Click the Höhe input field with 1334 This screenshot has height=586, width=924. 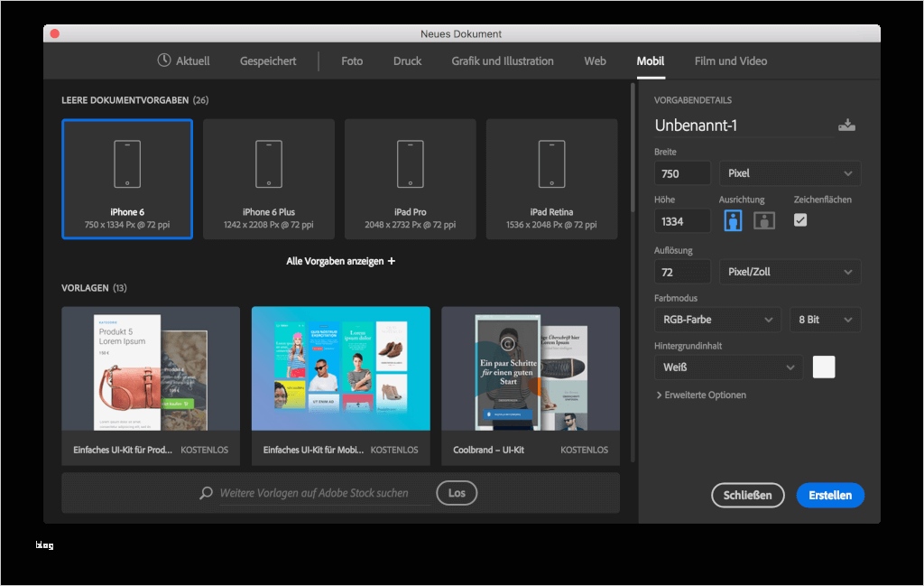[682, 221]
